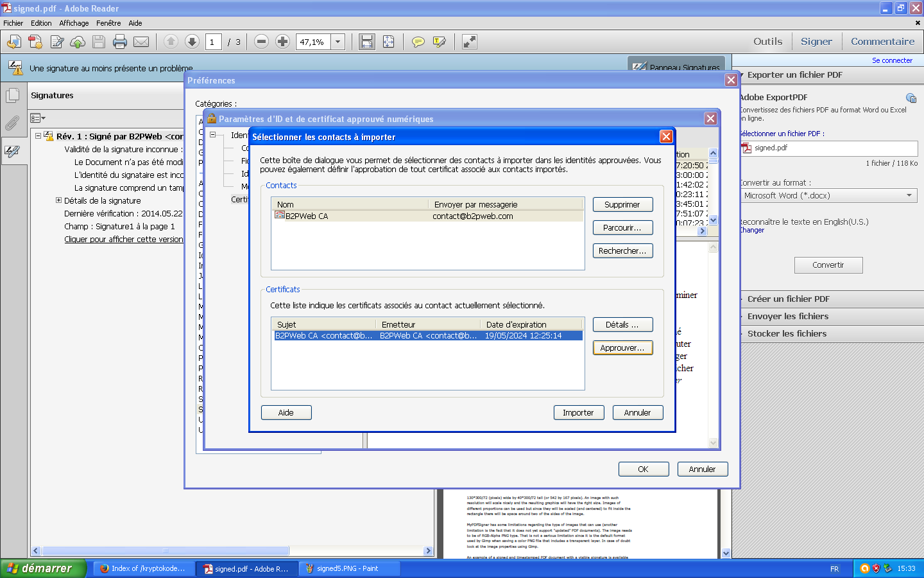Open the Microsoft Word format dropdown

pos(828,195)
